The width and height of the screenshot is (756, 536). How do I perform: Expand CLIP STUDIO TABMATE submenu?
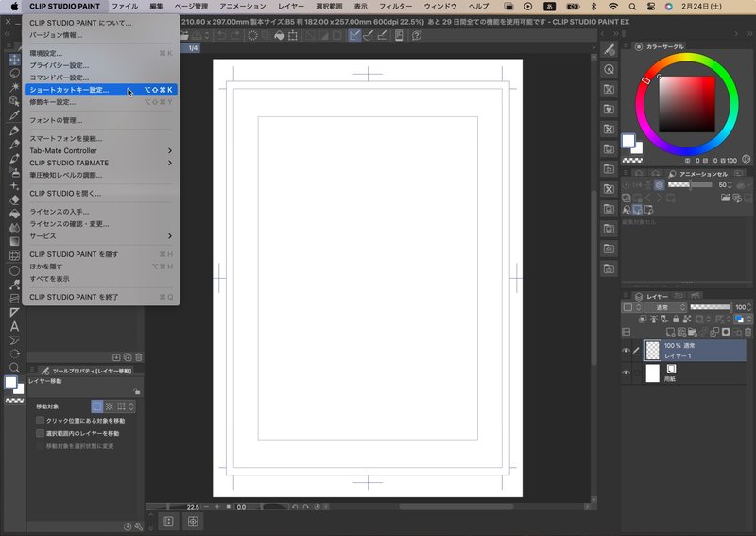pos(170,163)
